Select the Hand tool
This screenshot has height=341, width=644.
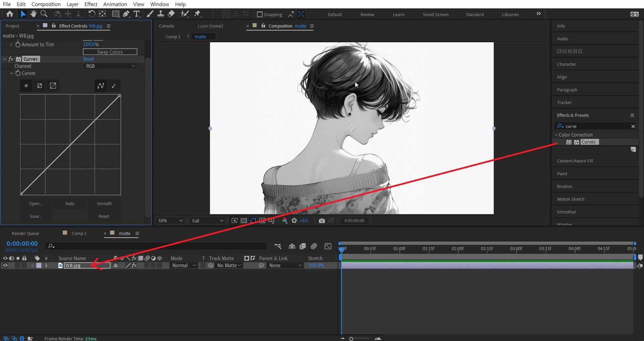[33, 14]
